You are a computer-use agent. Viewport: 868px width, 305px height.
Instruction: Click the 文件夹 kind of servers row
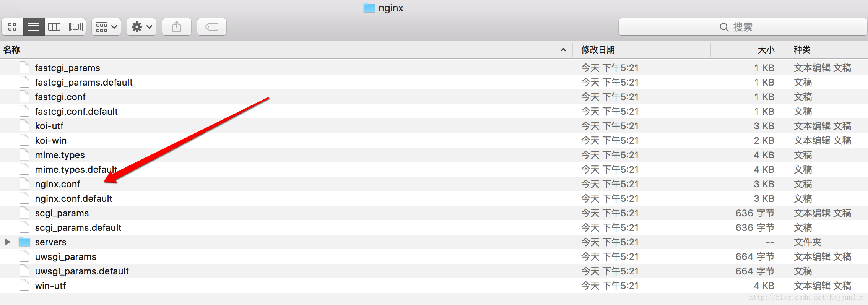pyautogui.click(x=807, y=242)
